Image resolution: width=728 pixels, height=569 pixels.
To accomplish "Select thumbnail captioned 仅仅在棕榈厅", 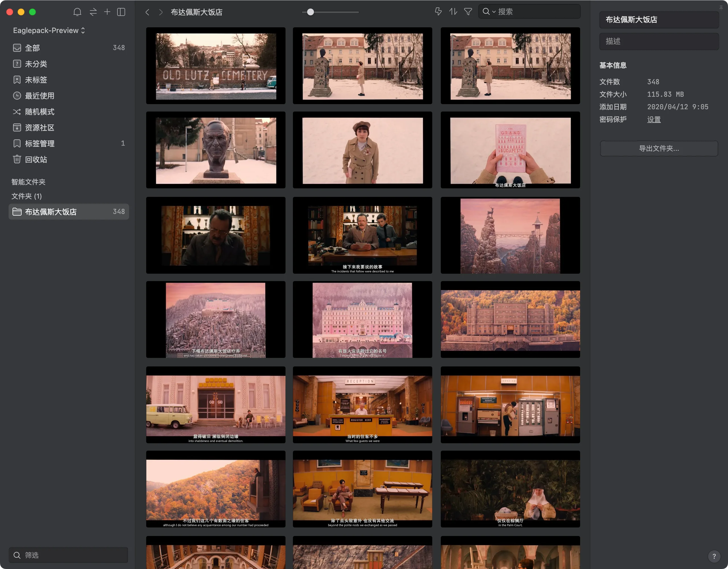I will tap(510, 489).
